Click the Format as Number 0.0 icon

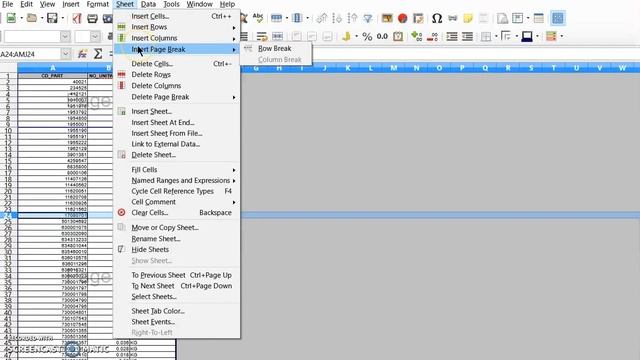click(x=382, y=37)
